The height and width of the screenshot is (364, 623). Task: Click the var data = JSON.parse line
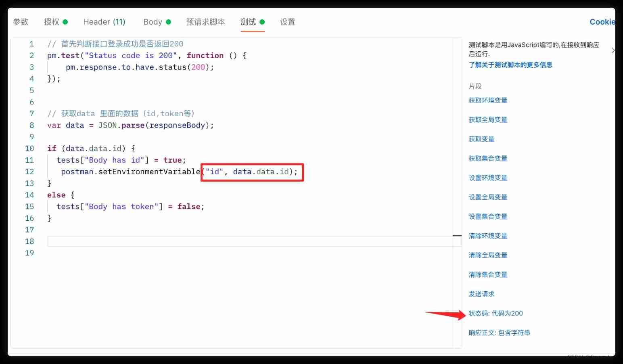(x=130, y=125)
